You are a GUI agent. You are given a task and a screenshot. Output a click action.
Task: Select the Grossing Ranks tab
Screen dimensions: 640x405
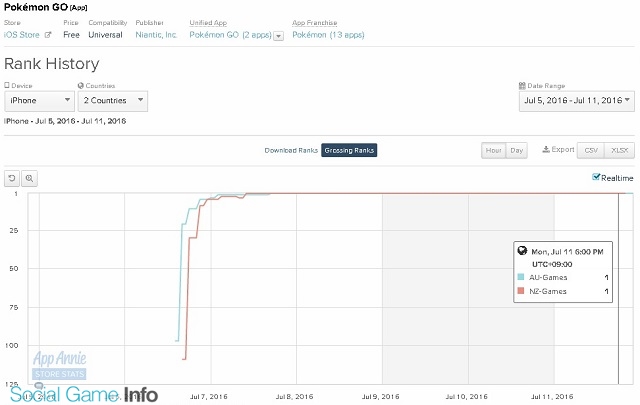pyautogui.click(x=349, y=150)
